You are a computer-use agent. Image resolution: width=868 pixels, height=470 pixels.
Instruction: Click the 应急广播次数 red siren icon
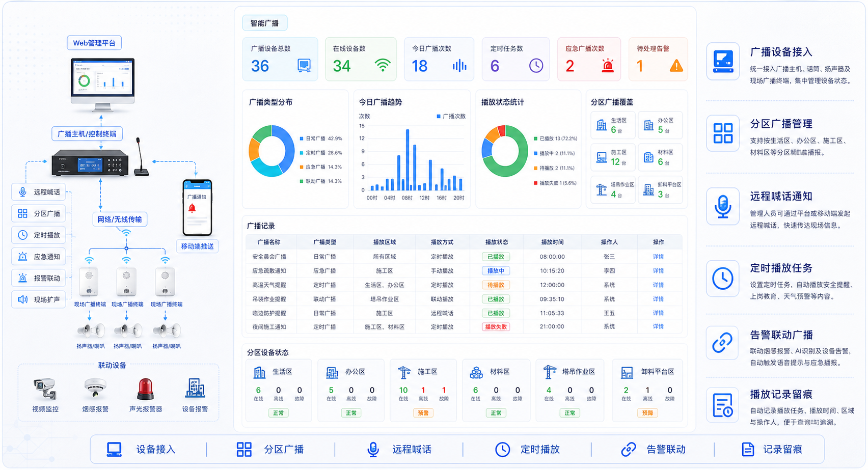[608, 66]
